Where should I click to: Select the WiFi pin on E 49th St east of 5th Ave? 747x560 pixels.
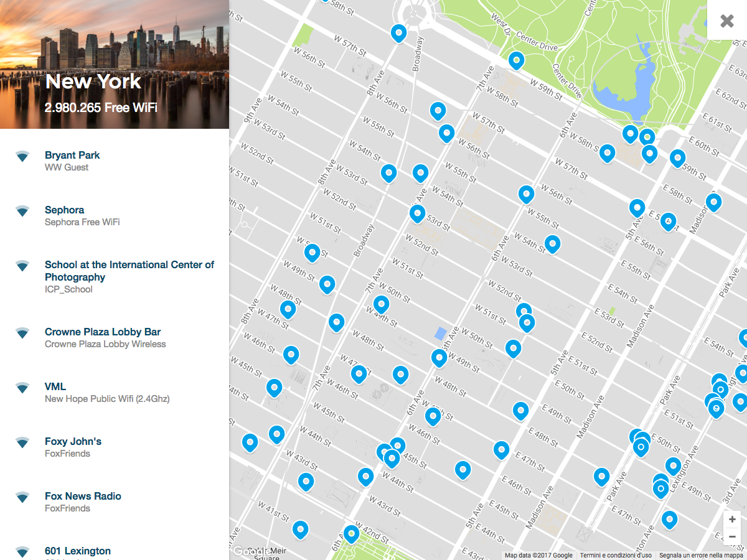coord(520,410)
